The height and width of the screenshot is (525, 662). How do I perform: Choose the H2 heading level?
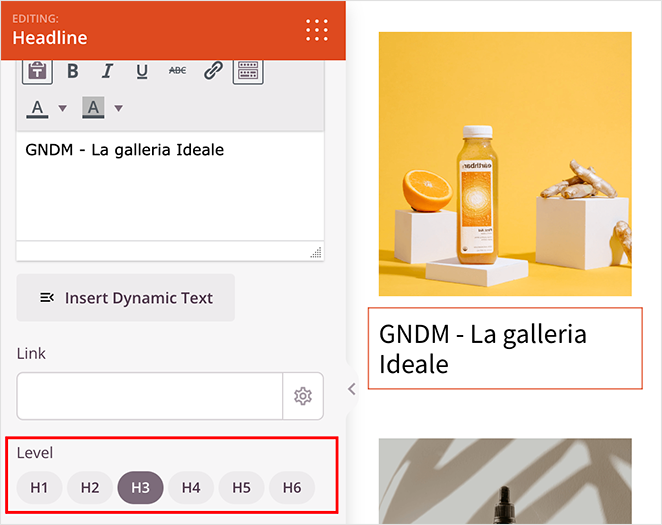pos(90,488)
